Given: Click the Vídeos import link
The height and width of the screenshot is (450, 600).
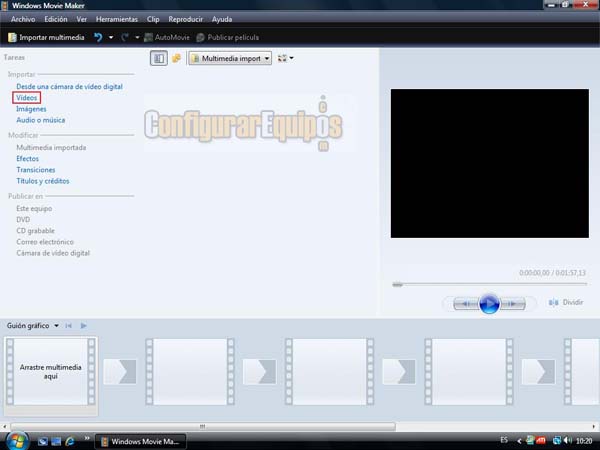Looking at the screenshot, I should coord(26,98).
